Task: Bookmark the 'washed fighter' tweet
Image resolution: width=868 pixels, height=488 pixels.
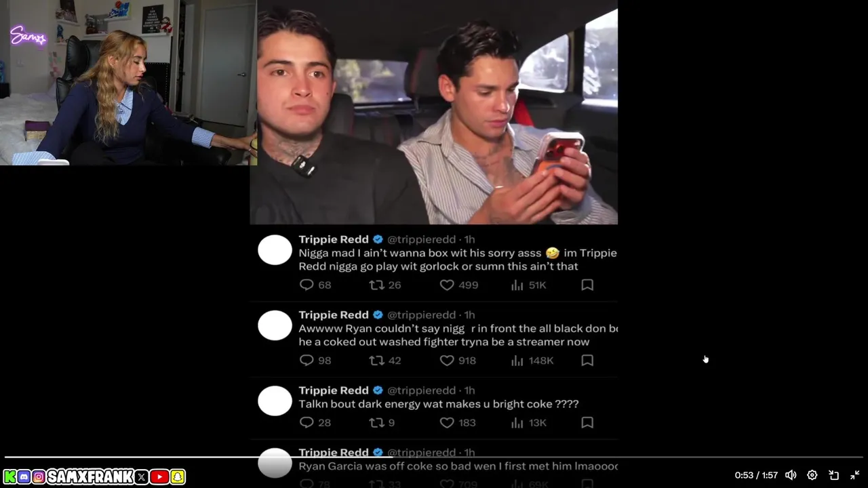Action: (587, 361)
